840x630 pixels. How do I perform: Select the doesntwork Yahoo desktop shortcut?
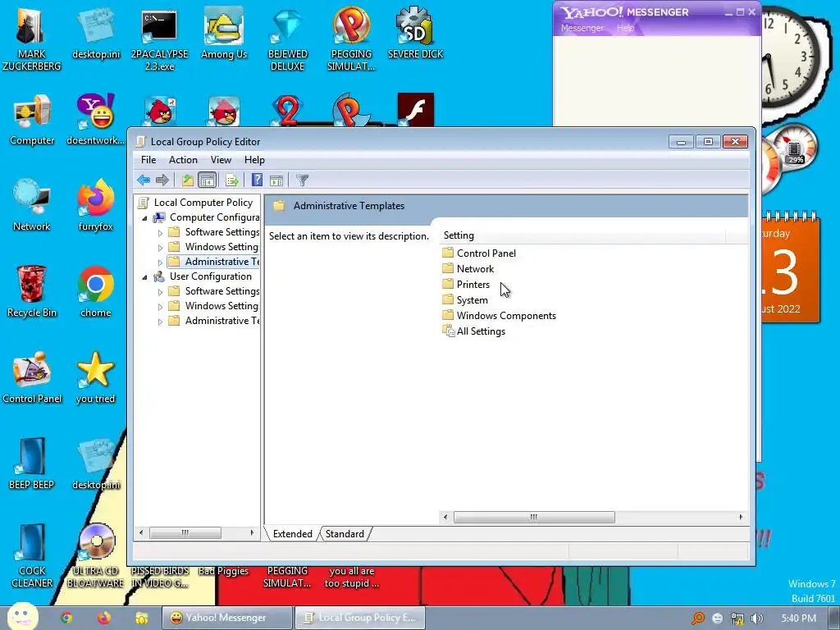click(x=95, y=120)
